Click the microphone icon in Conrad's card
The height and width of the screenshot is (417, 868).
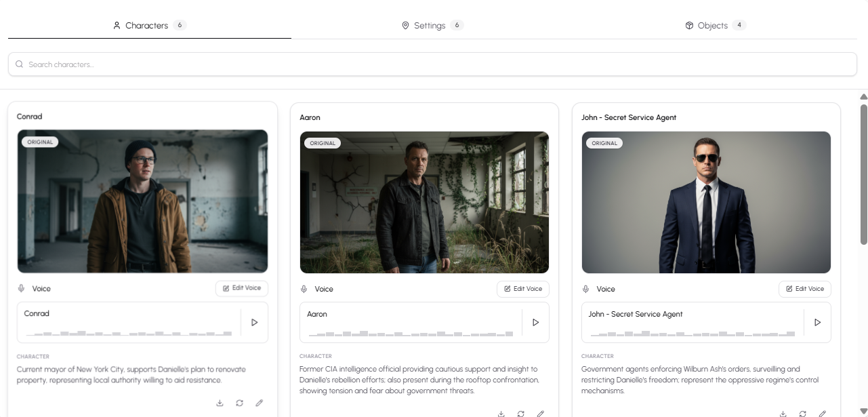(x=21, y=288)
